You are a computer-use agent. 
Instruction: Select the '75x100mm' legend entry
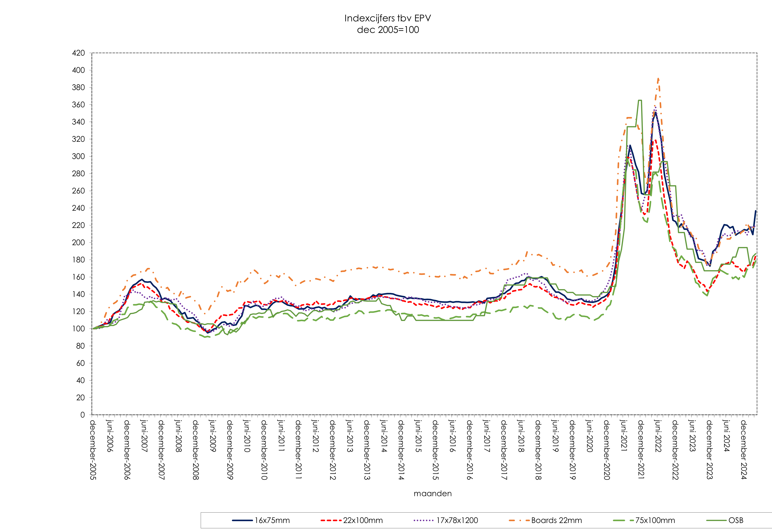tap(644, 520)
